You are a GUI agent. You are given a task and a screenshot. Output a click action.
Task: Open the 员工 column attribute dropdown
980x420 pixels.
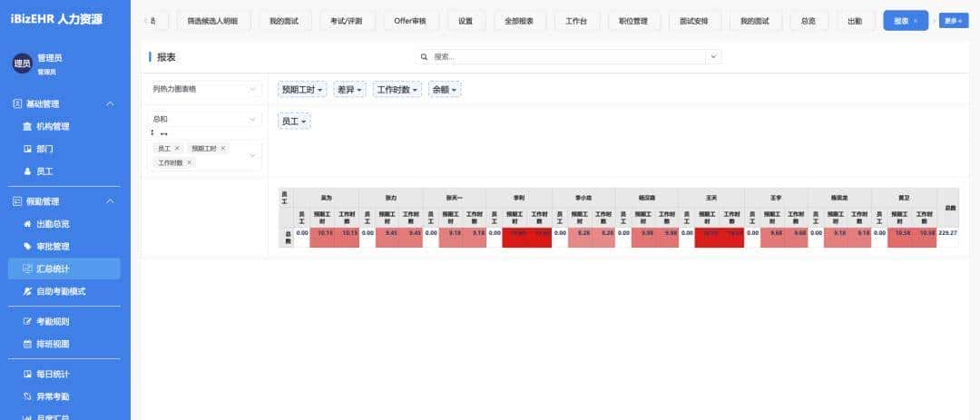(x=294, y=122)
